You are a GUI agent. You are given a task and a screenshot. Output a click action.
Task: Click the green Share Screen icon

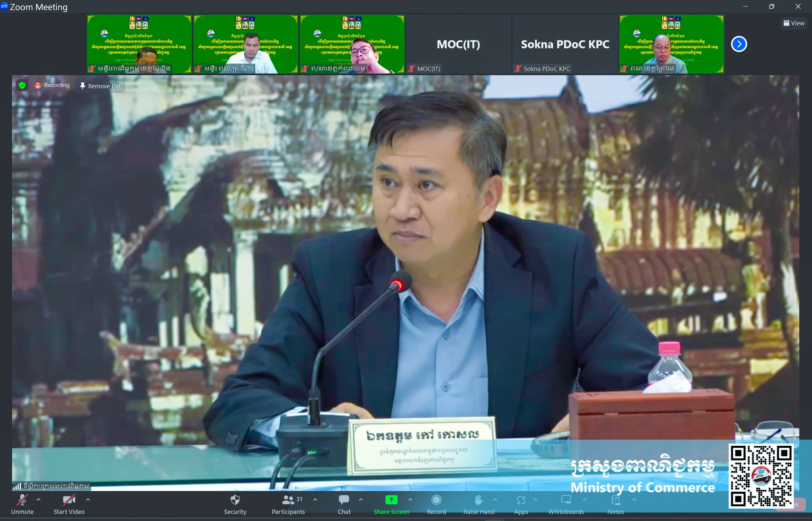pyautogui.click(x=391, y=500)
